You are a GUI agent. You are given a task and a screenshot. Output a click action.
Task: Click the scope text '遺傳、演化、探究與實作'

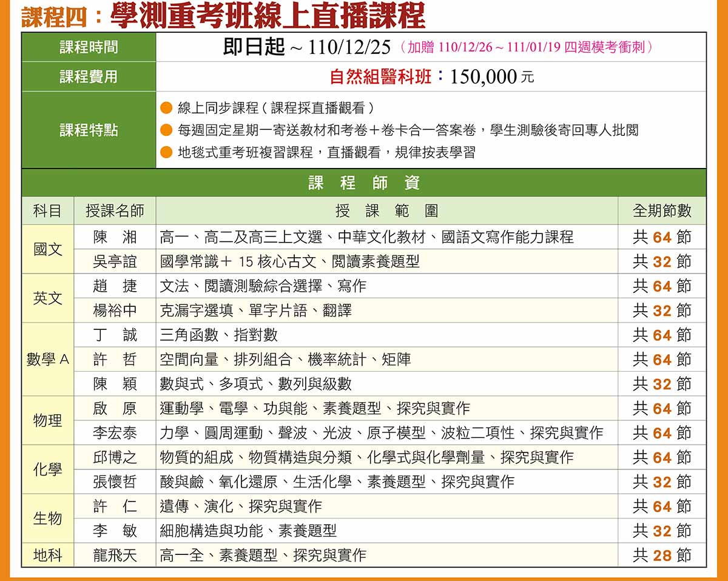[x=241, y=506]
